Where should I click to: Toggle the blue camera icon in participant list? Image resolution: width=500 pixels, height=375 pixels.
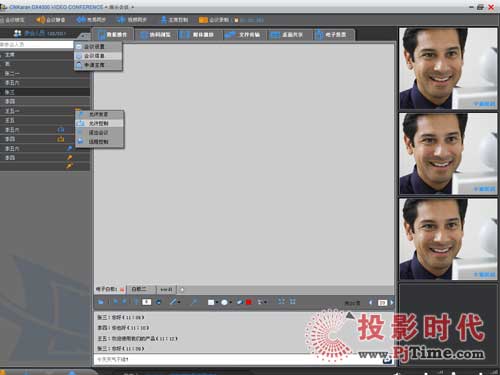61,130
